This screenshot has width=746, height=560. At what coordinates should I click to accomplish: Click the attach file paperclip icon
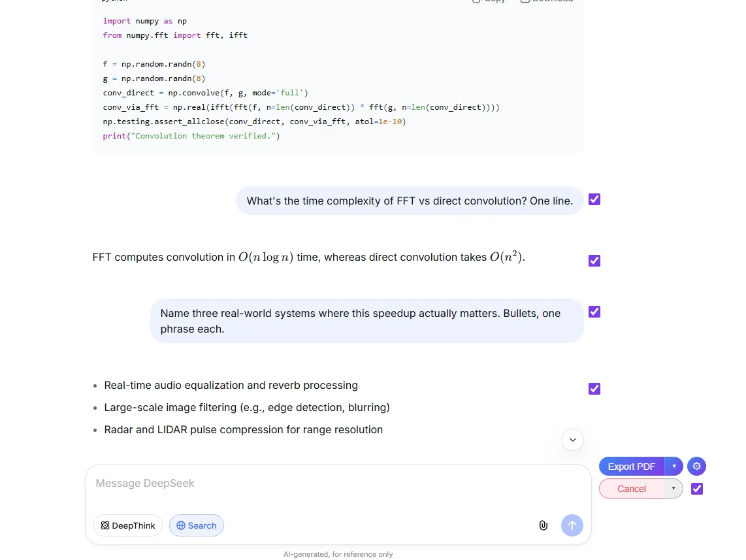click(x=543, y=525)
